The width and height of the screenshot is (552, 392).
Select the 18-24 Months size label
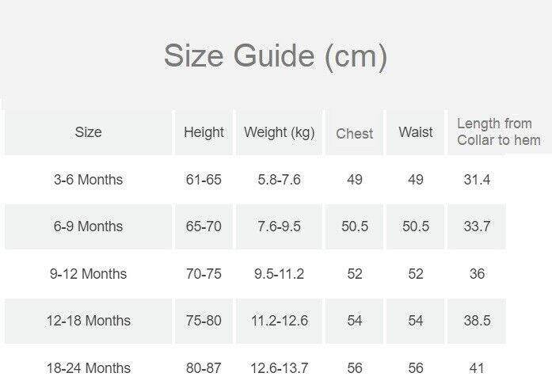(88, 368)
